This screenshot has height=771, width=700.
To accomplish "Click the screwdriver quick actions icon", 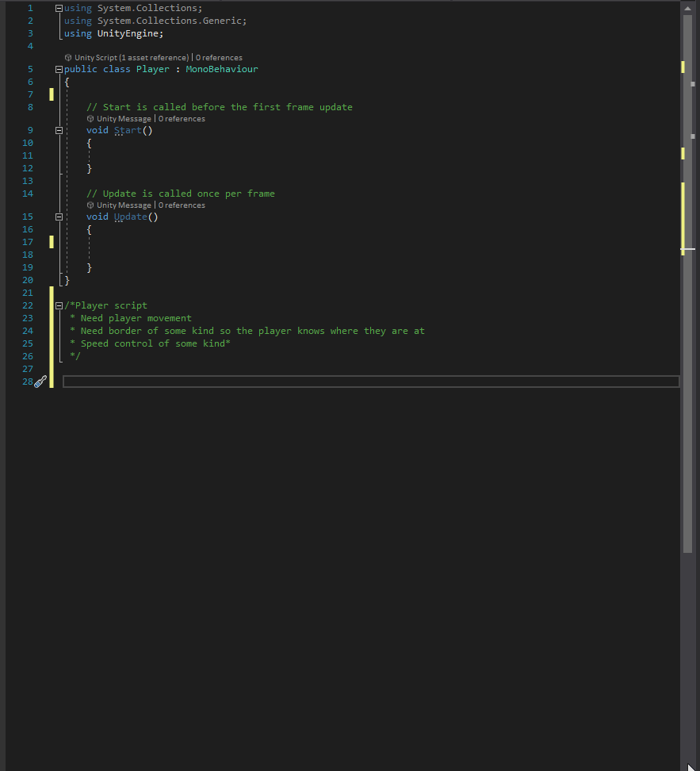I will click(40, 382).
